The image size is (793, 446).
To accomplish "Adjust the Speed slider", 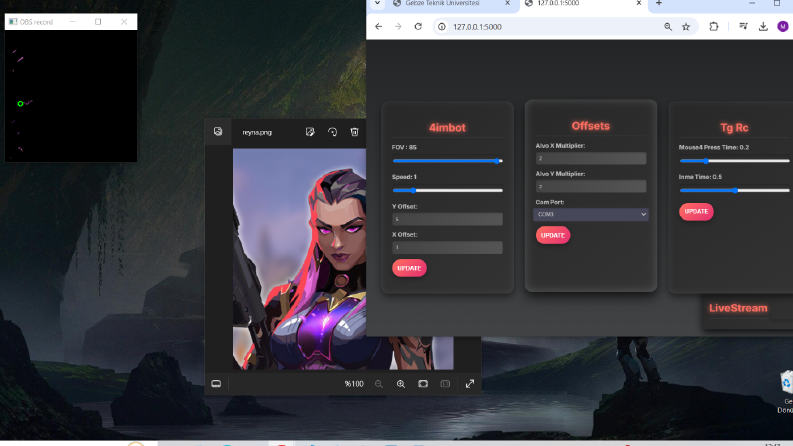I will click(x=447, y=190).
